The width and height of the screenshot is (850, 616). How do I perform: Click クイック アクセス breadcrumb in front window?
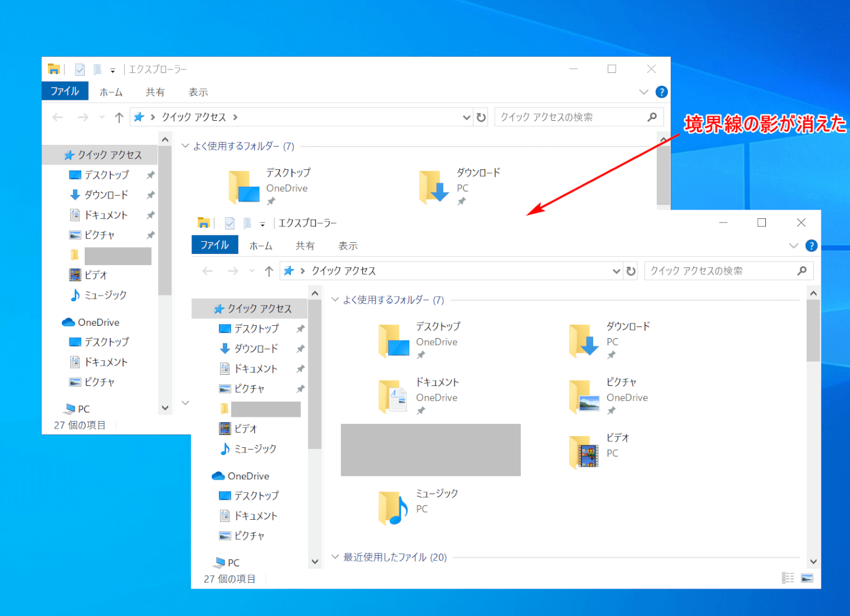tap(344, 271)
